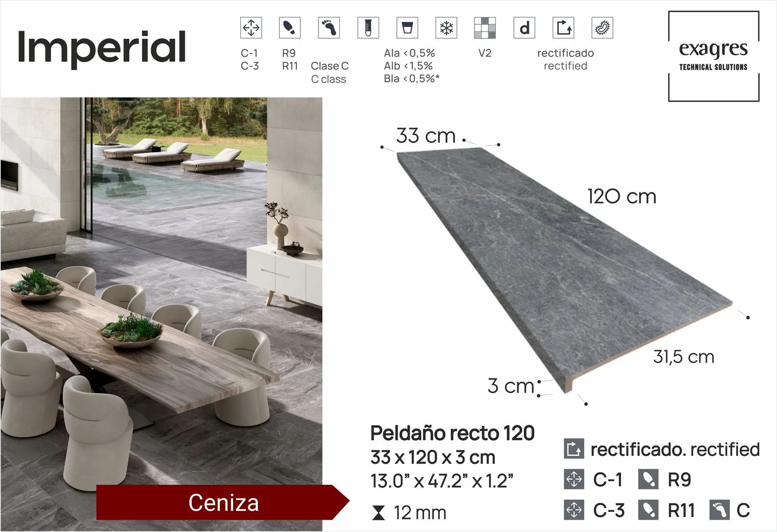Click the four-arrow icon above C-1 in top row
This screenshot has width=777, height=532.
(x=251, y=28)
